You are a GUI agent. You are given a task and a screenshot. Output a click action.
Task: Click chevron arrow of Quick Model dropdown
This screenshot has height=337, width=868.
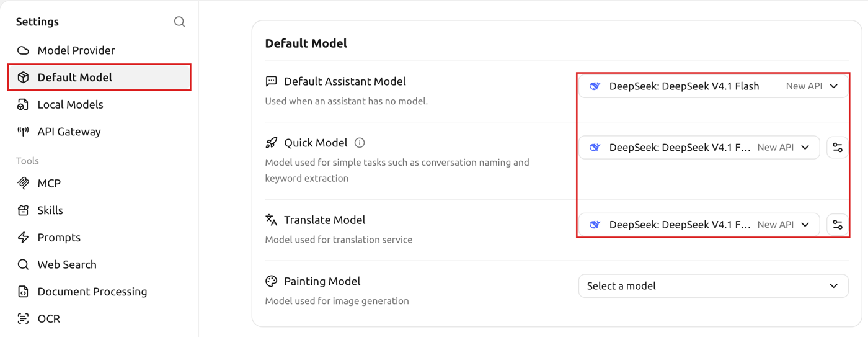tap(805, 148)
